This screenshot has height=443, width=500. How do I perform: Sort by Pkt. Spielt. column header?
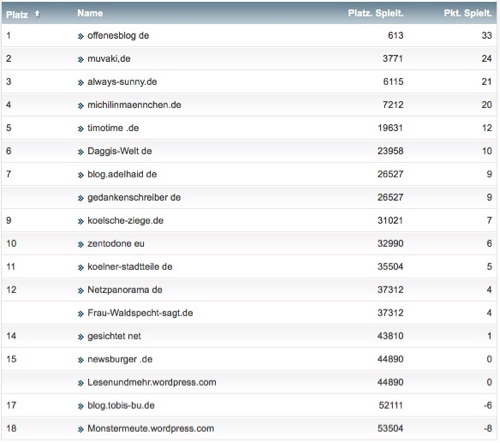pyautogui.click(x=468, y=13)
